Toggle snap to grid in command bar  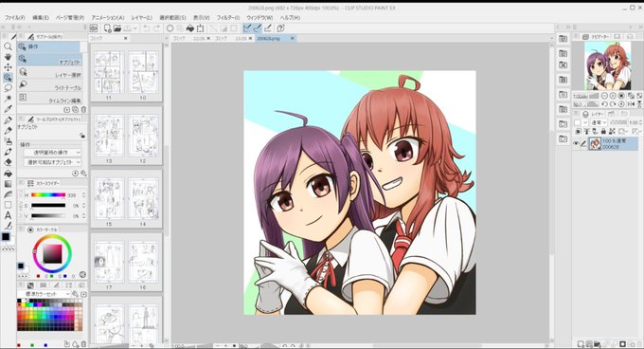tap(268, 28)
